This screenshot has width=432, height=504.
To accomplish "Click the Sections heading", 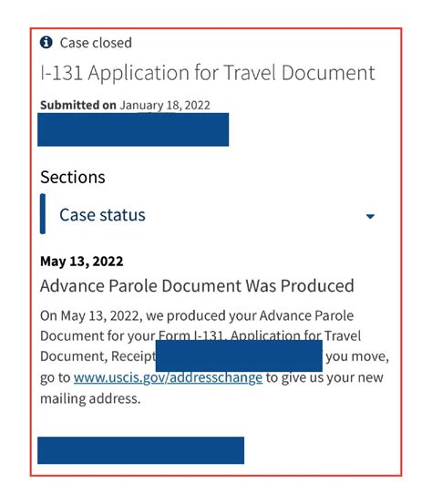I will [73, 177].
